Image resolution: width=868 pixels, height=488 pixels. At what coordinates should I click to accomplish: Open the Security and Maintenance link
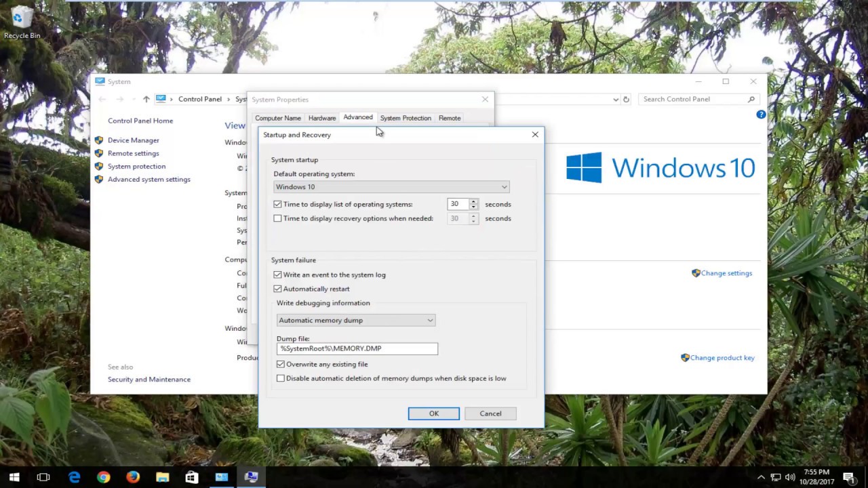(149, 380)
